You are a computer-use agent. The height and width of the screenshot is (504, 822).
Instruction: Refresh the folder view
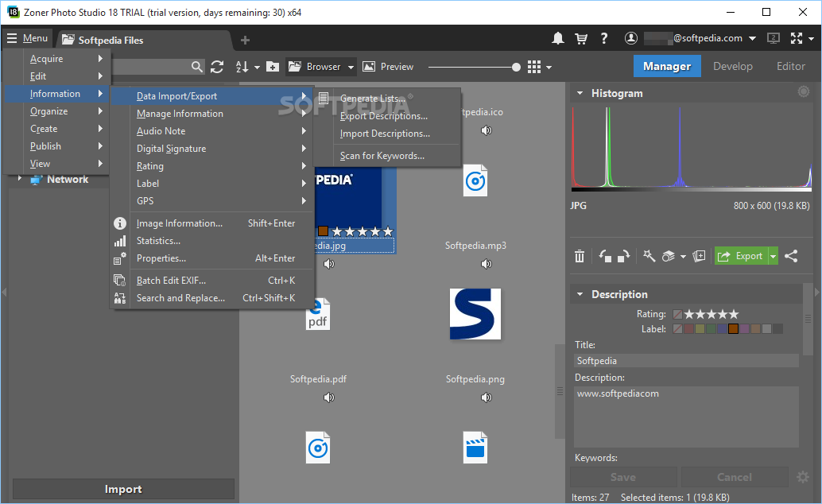(x=217, y=67)
